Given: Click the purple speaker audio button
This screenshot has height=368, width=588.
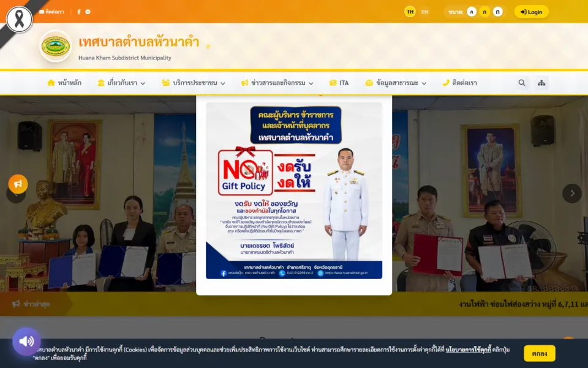Looking at the screenshot, I should [x=26, y=342].
